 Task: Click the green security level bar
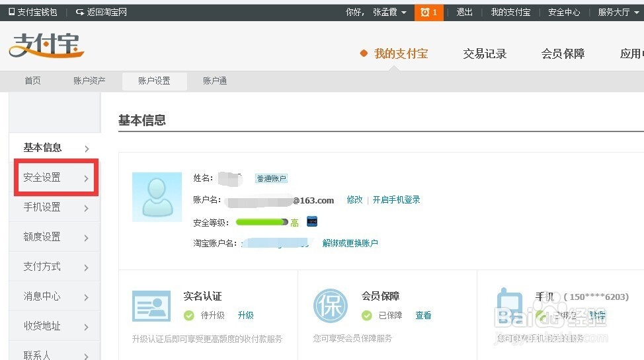click(262, 222)
